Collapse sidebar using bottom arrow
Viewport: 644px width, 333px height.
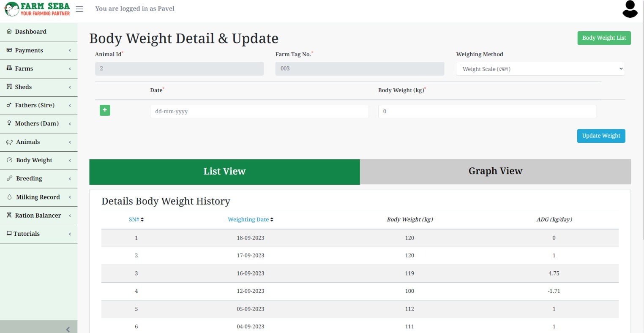[68, 329]
